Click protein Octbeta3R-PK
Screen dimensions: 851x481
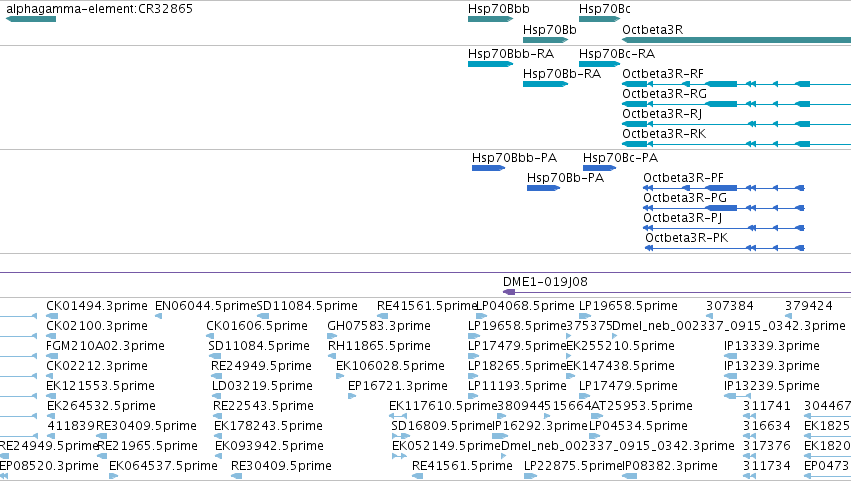pyautogui.click(x=725, y=249)
